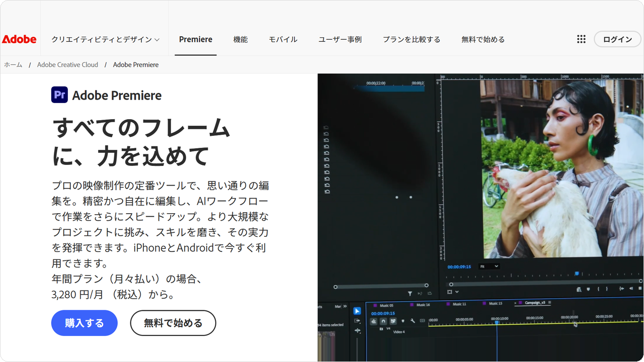Click the left handle of the program monitor zoom bar
The height and width of the screenshot is (362, 644).
451,285
